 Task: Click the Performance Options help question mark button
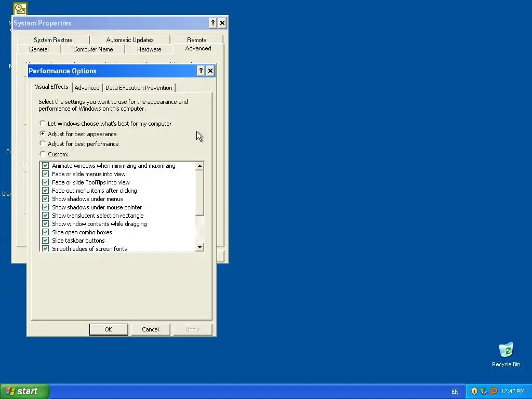pos(201,71)
